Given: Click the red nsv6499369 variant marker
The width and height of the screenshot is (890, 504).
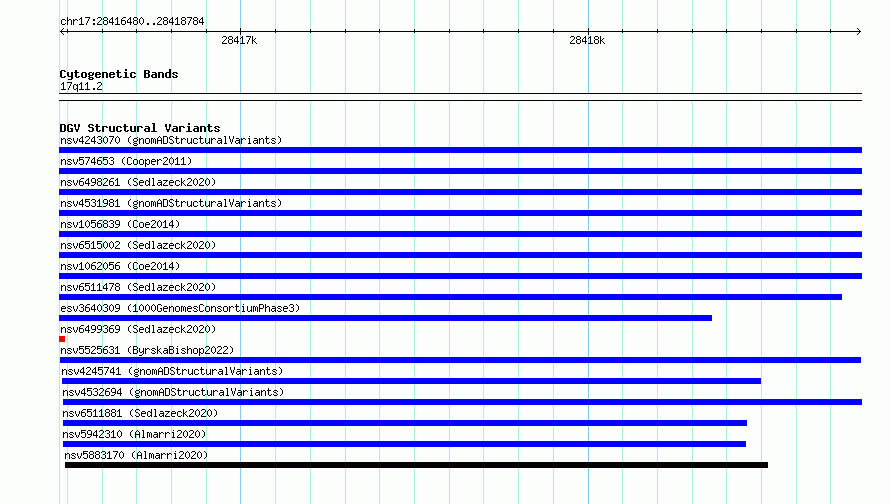Looking at the screenshot, I should pyautogui.click(x=62, y=339).
